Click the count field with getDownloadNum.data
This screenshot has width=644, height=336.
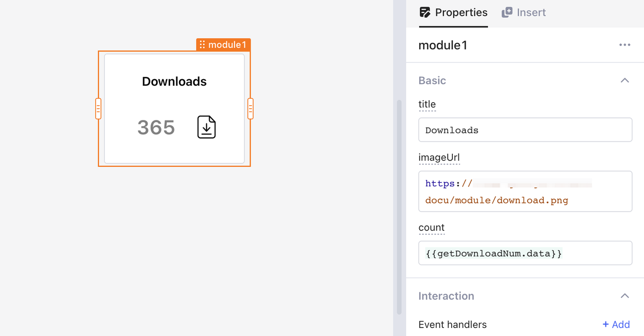tap(525, 253)
